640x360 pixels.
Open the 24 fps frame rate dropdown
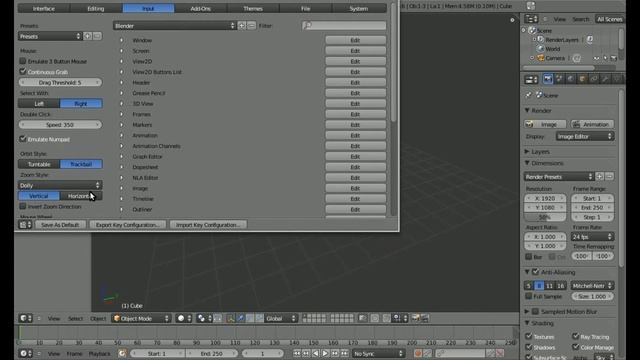point(592,237)
